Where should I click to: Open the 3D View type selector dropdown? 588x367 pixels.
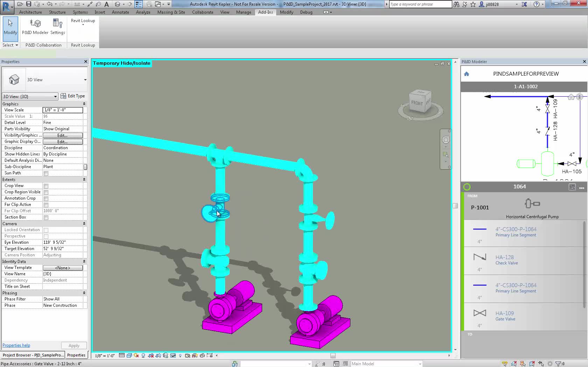(55, 96)
